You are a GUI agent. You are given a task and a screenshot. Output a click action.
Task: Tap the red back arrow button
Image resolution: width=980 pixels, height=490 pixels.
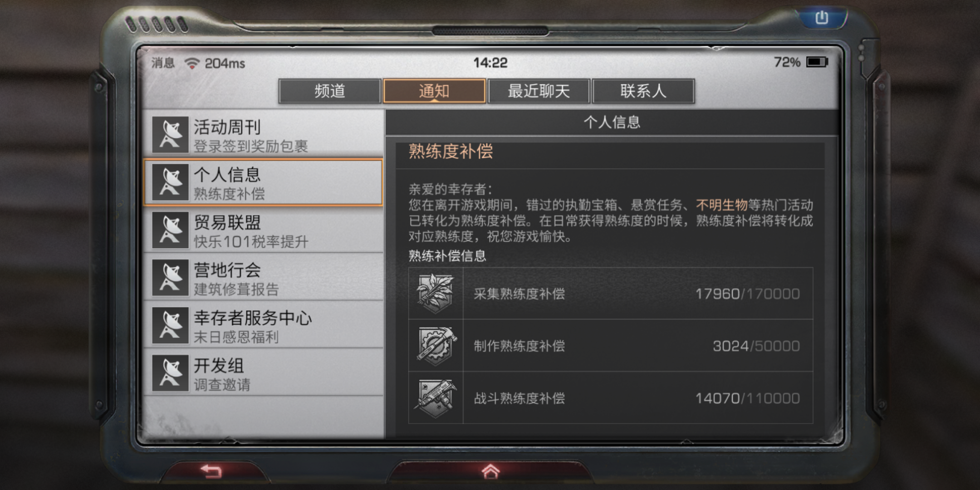pyautogui.click(x=211, y=471)
